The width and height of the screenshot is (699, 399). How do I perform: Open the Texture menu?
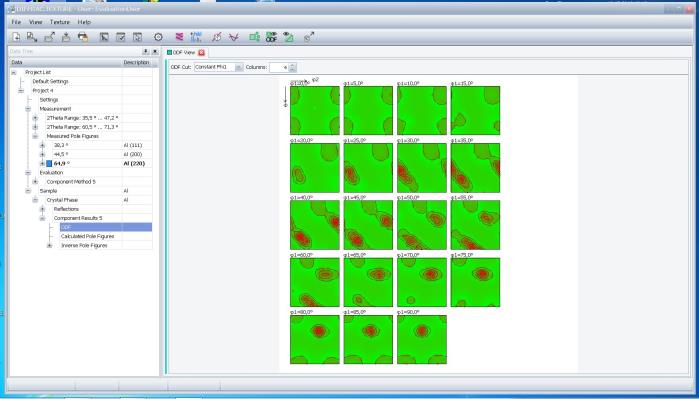pos(60,22)
